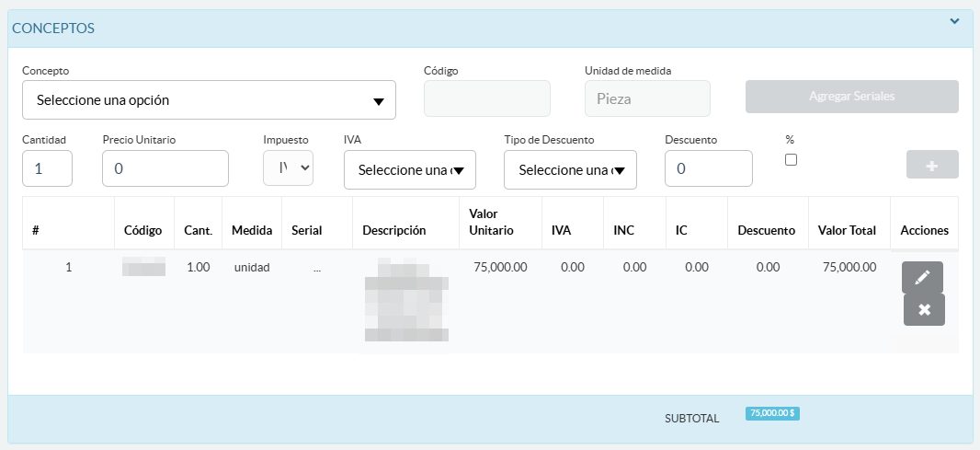Image resolution: width=980 pixels, height=450 pixels.
Task: Click the Valor Total column header
Action: coord(847,230)
